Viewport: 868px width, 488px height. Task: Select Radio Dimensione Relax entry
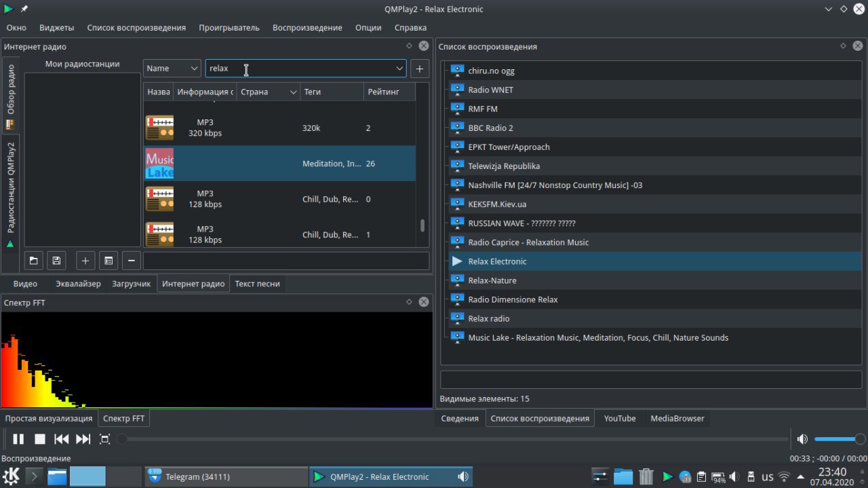pos(655,299)
